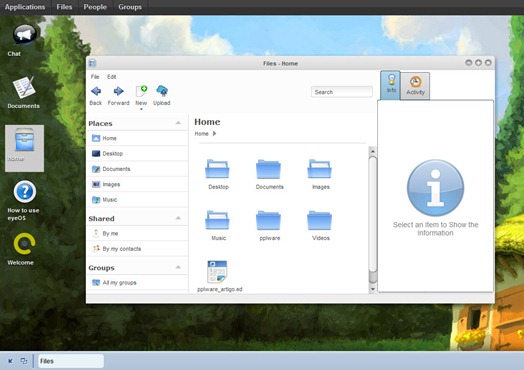Click the Forward arrow in the toolbar

(118, 91)
